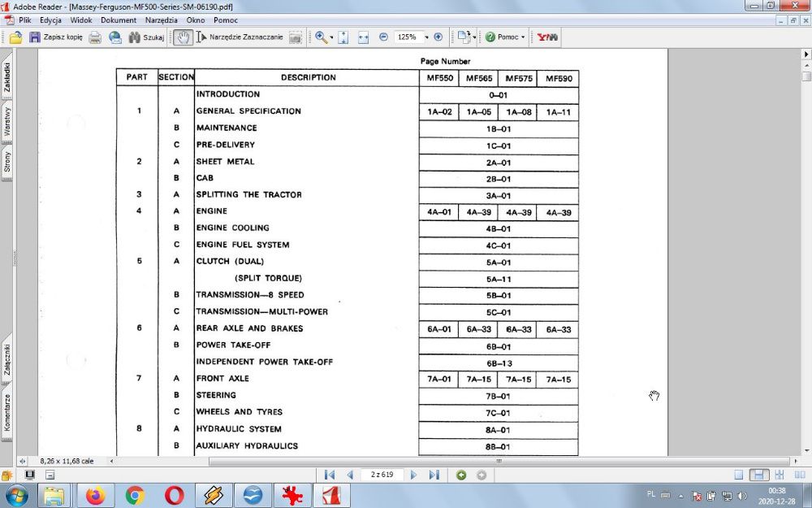Click the full screen monitor icon
This screenshot has width=812, height=508.
(x=30, y=475)
